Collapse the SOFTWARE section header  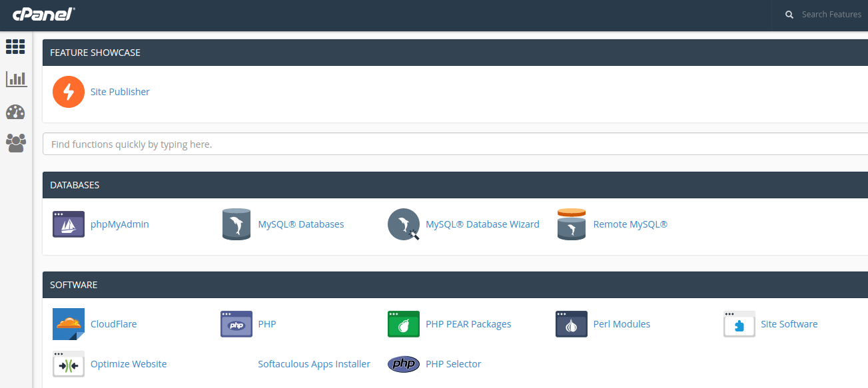[455, 285]
